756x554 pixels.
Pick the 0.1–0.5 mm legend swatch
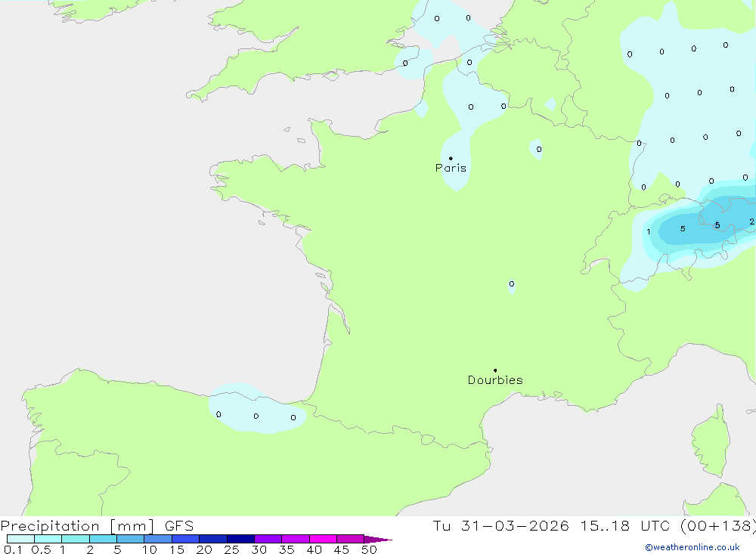pos(20,539)
